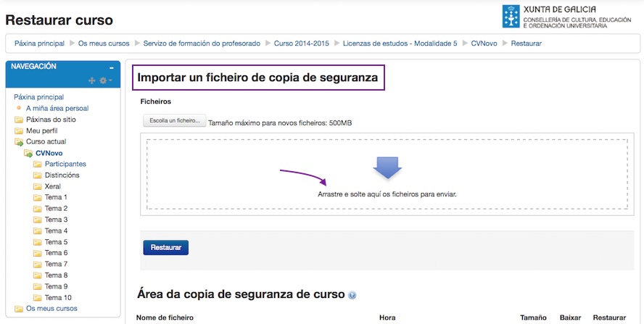Click the Meu perfil folder icon
This screenshot has width=644, height=324.
tap(18, 131)
